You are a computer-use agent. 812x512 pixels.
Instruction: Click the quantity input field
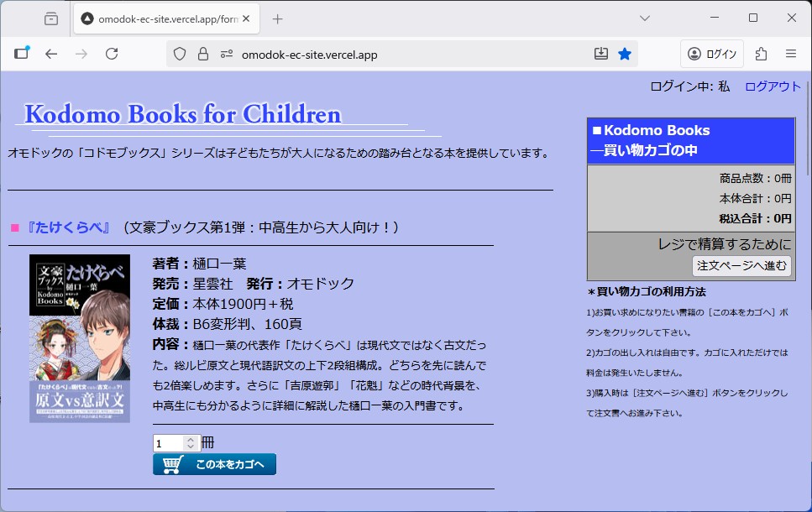(x=168, y=443)
